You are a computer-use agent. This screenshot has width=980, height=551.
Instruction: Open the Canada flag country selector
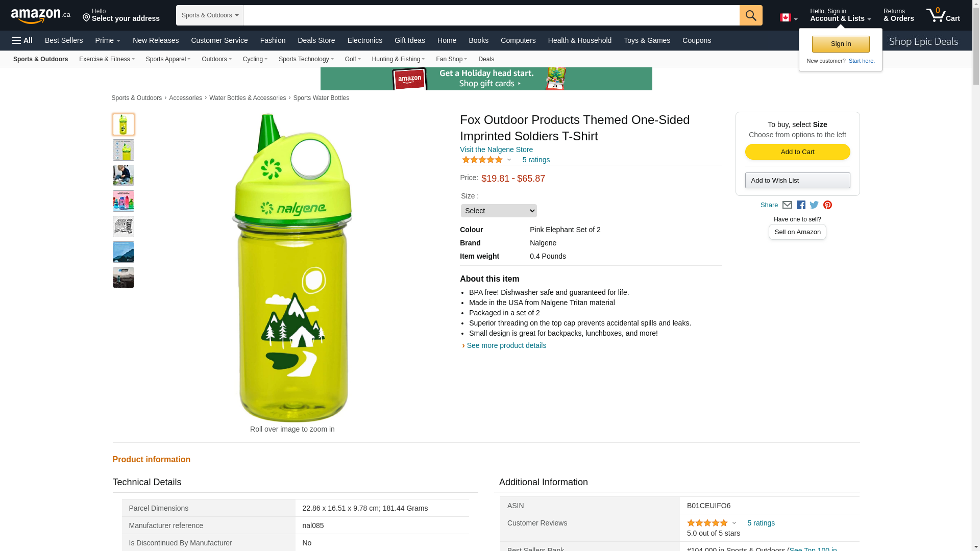(x=788, y=18)
